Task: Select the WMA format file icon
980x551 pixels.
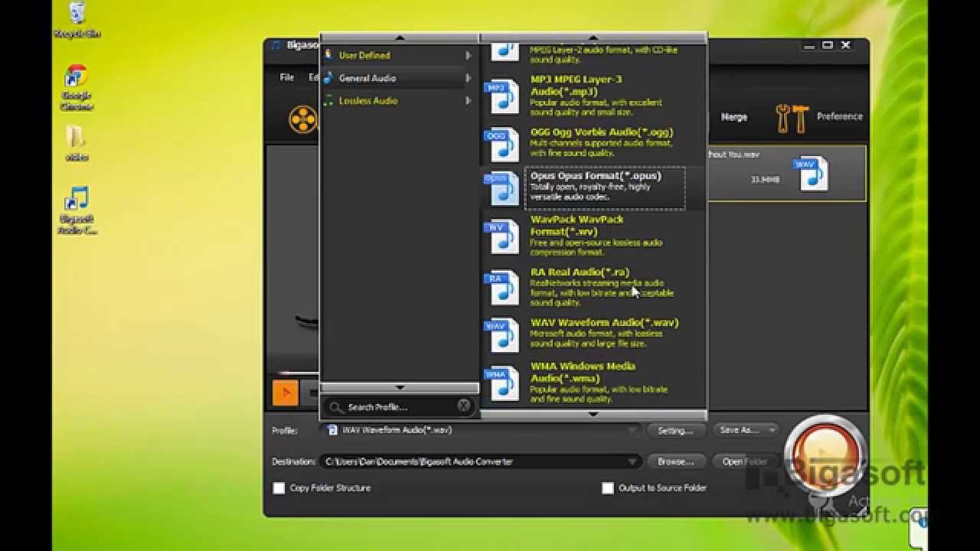Action: [x=502, y=383]
